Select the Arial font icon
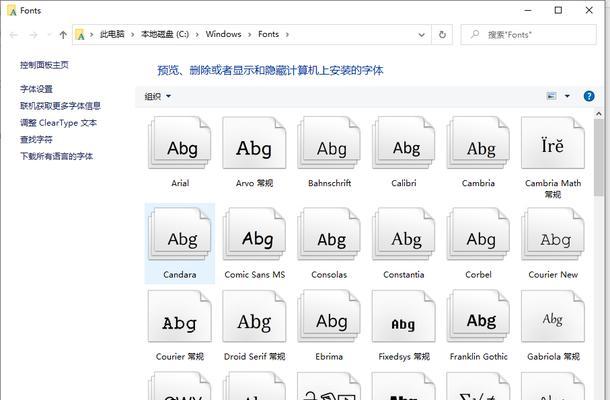This screenshot has width=610, height=400. pos(179,143)
